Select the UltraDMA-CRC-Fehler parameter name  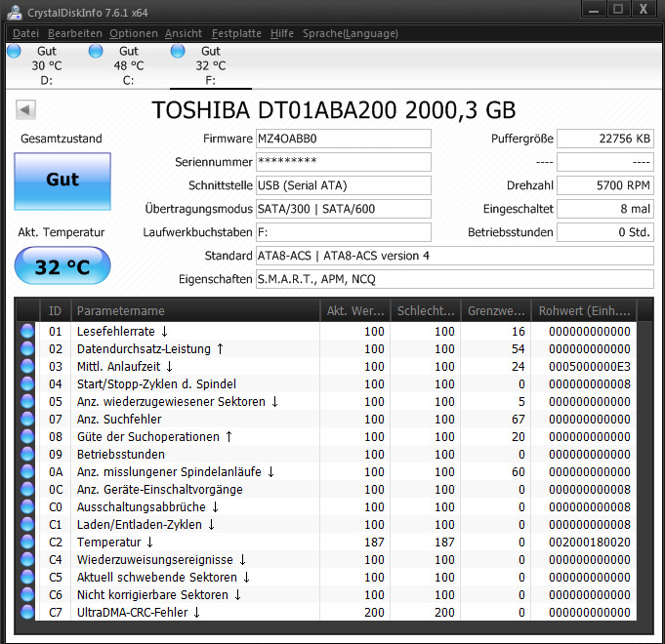point(139,613)
